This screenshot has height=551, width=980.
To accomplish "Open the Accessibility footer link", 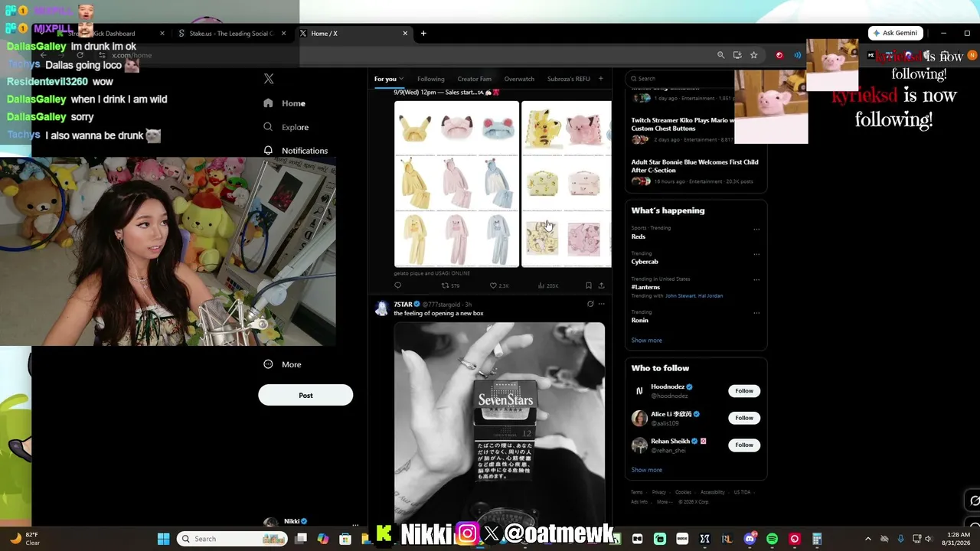I will [x=712, y=492].
